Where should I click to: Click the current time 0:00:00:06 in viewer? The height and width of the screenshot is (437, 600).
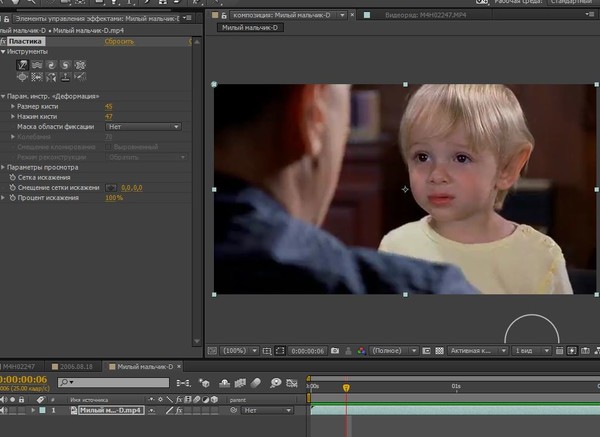(x=308, y=351)
